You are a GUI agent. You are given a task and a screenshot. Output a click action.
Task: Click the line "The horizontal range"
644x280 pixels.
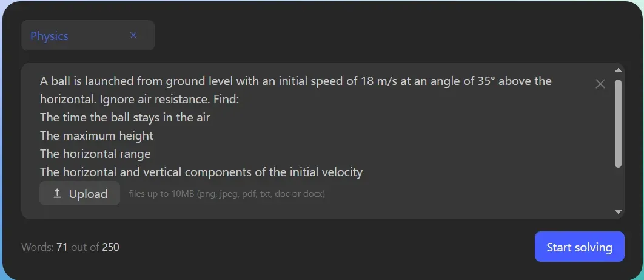95,154
